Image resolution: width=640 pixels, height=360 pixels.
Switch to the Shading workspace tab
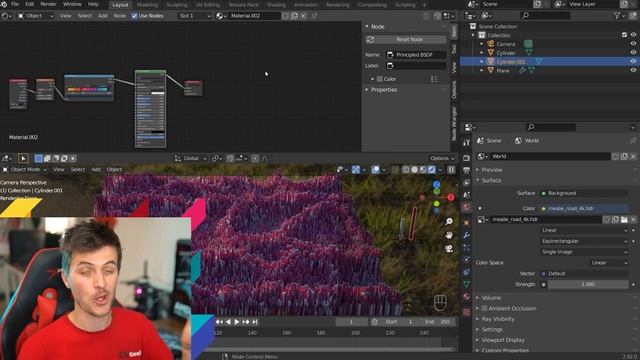276,5
